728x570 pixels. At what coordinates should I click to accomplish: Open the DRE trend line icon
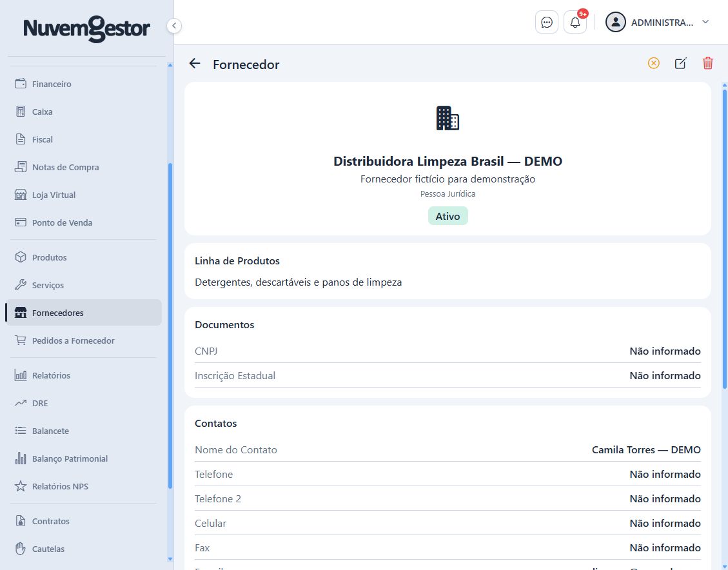pyautogui.click(x=21, y=403)
